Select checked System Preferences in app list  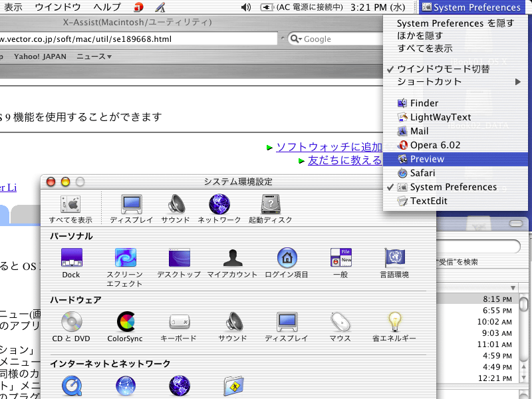point(456,187)
